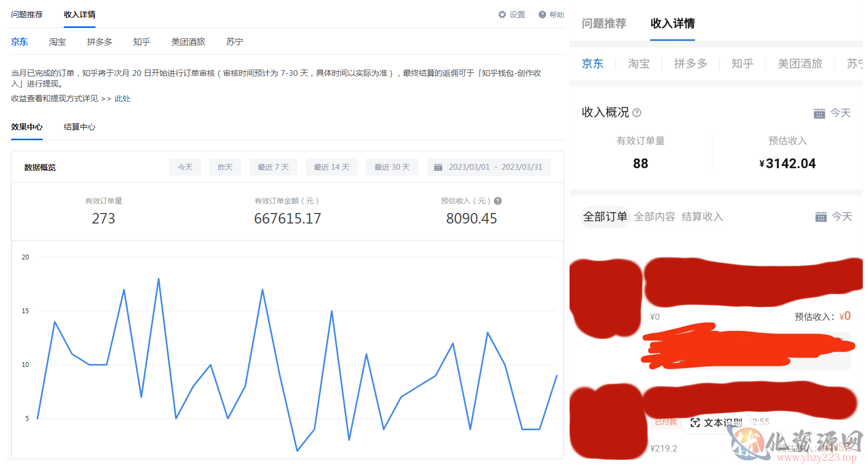
Task: Select 淘宝 platform tab in left panel
Action: [x=57, y=42]
